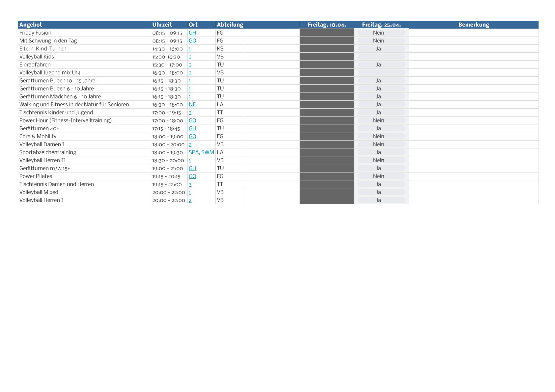Open the empty 25.04. field for Volleyball Jugend mix U14

coord(381,73)
